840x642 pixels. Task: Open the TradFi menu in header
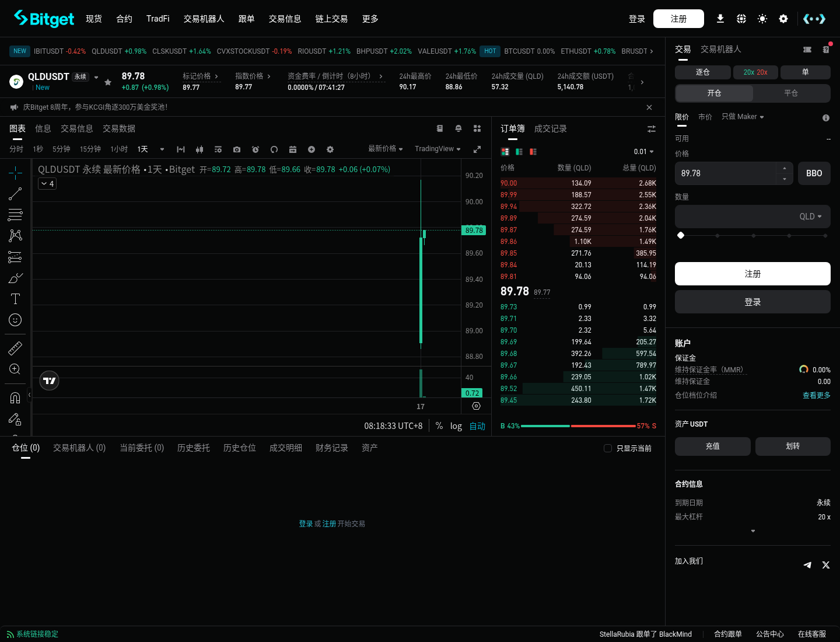point(158,19)
